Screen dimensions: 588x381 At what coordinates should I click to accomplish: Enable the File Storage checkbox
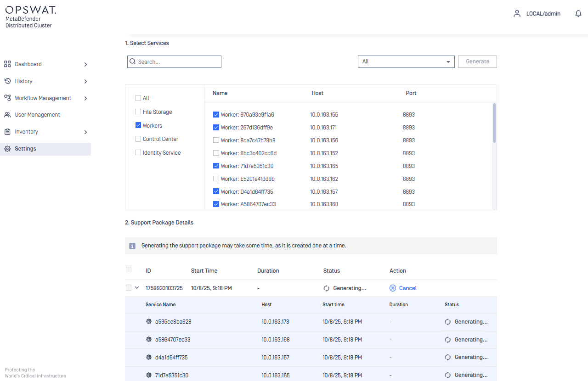point(138,112)
